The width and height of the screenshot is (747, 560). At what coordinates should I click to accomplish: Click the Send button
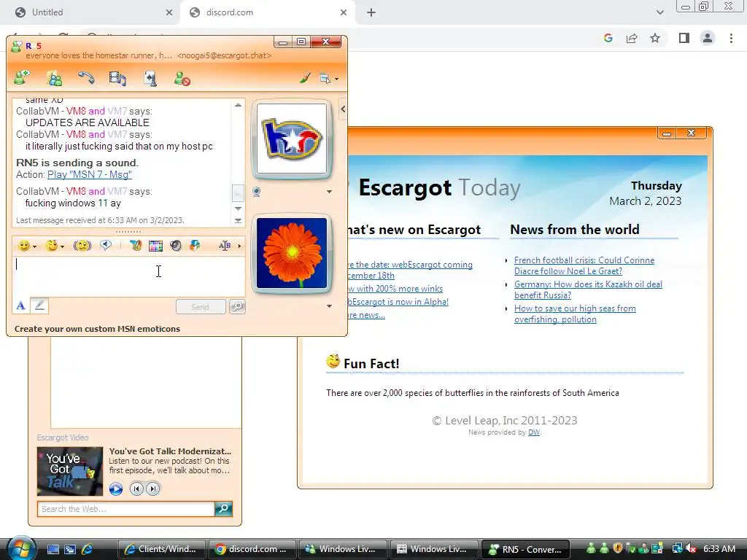point(201,307)
